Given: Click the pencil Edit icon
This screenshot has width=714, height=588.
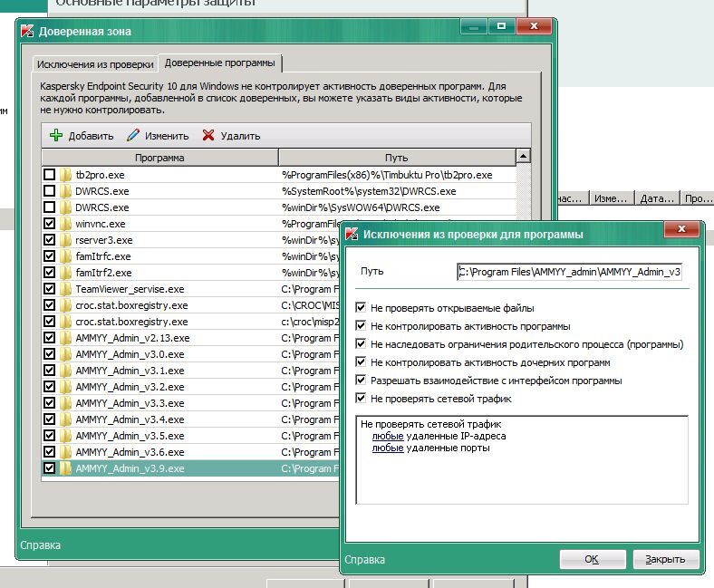Looking at the screenshot, I should pyautogui.click(x=133, y=136).
